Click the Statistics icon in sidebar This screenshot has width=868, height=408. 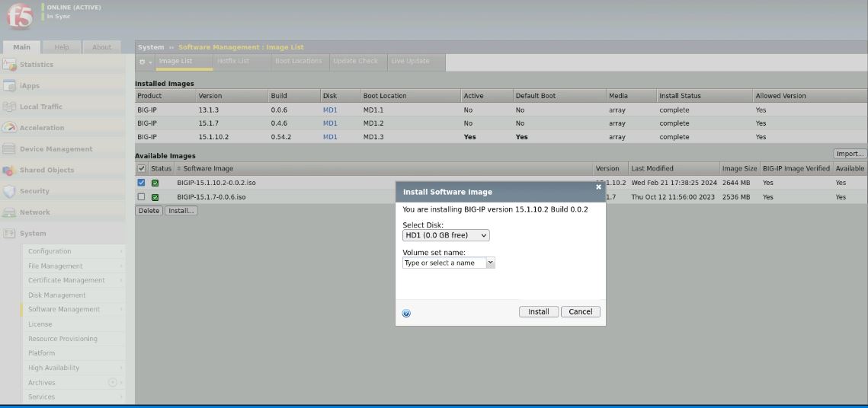pyautogui.click(x=10, y=65)
